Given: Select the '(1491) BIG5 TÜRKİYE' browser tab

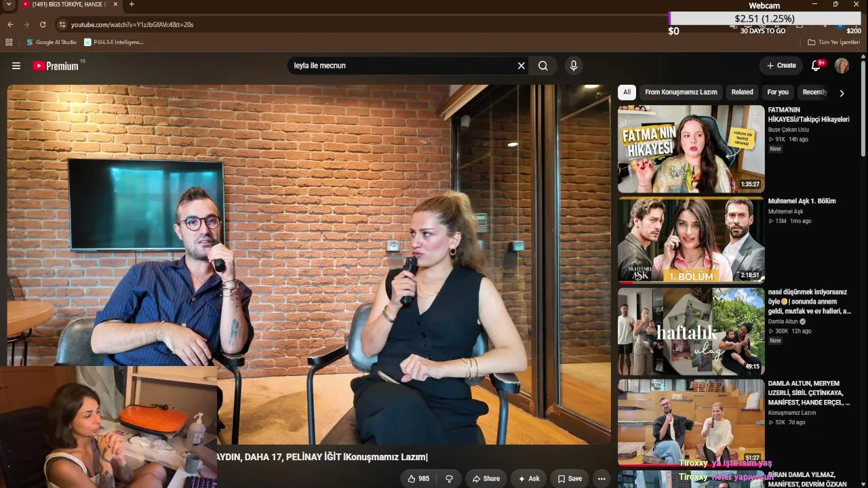Looking at the screenshot, I should pos(69,4).
